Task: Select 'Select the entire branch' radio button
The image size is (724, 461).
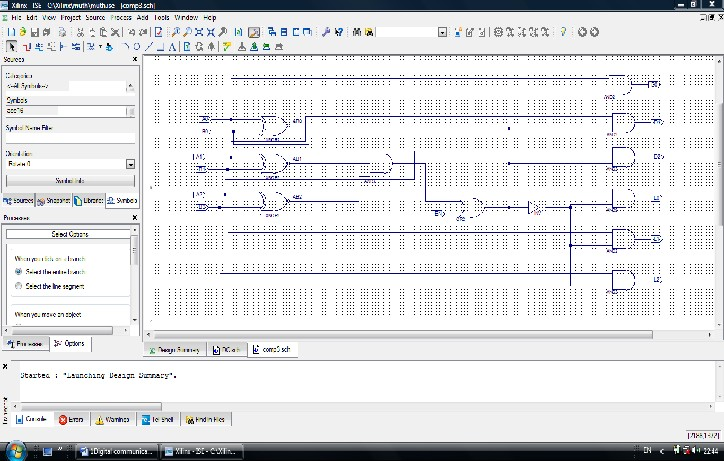Action: pyautogui.click(x=18, y=272)
